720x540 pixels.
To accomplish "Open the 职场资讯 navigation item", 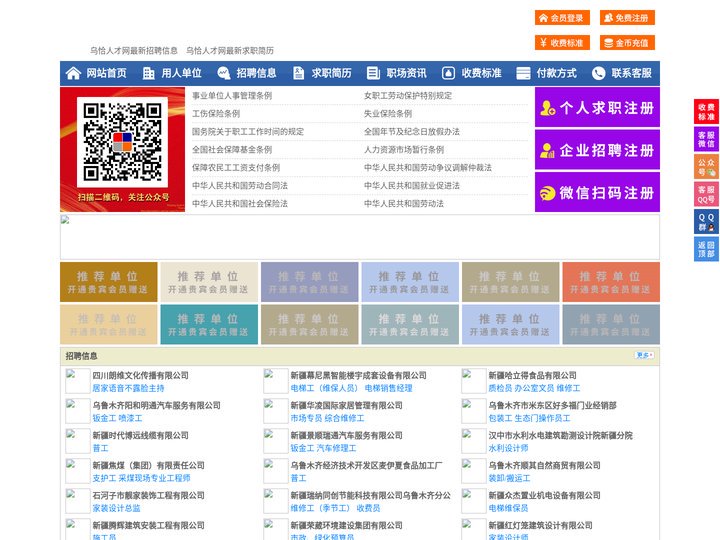I will pos(406,73).
